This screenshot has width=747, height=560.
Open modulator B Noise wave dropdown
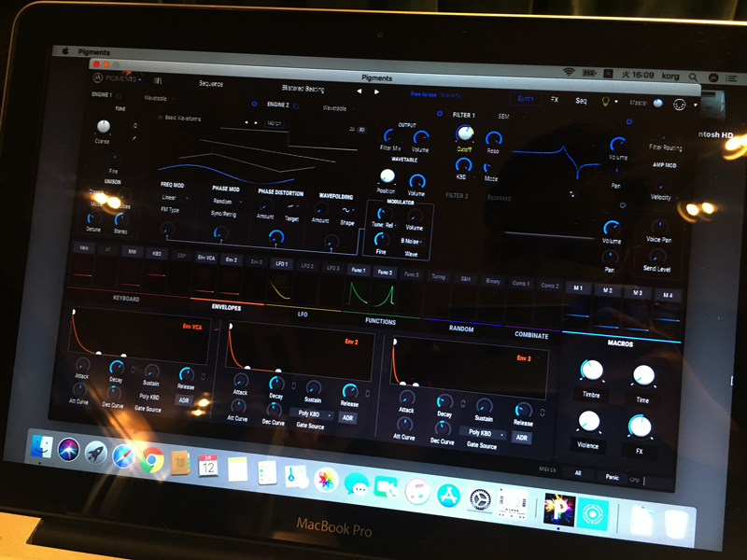[411, 241]
